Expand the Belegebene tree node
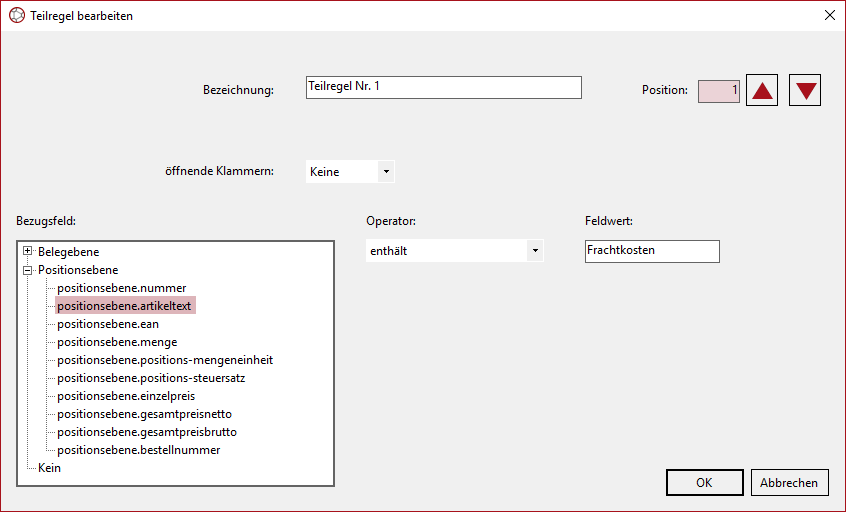 [x=28, y=252]
